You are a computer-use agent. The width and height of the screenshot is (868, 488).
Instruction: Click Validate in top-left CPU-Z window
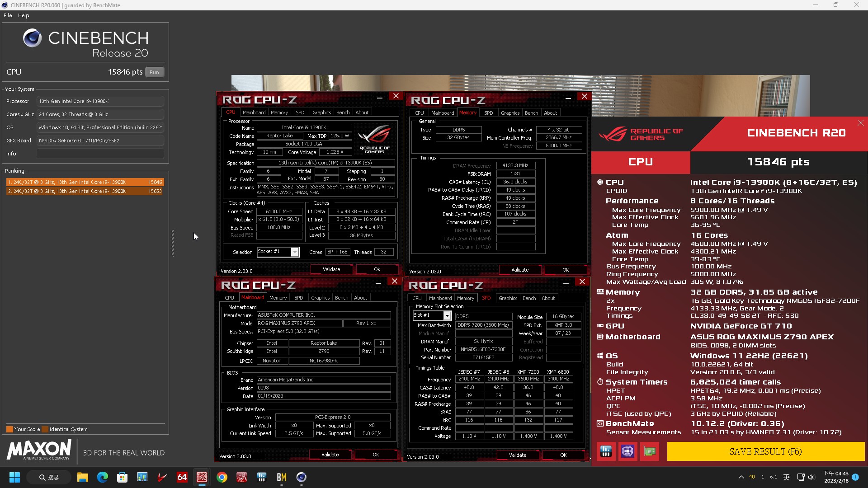331,269
